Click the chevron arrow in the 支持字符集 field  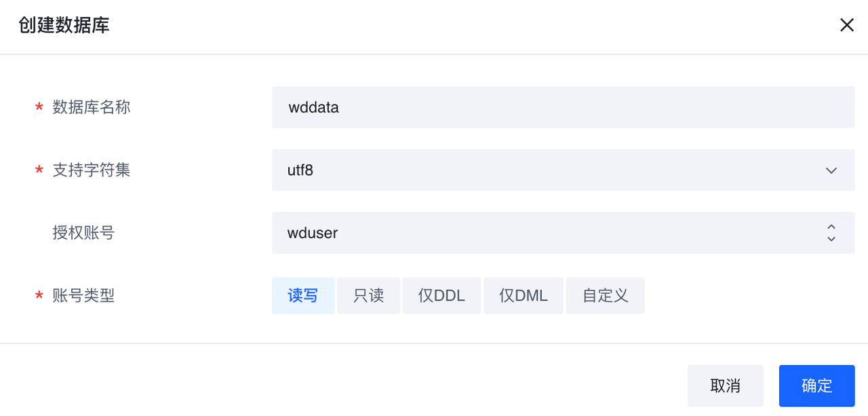click(831, 170)
